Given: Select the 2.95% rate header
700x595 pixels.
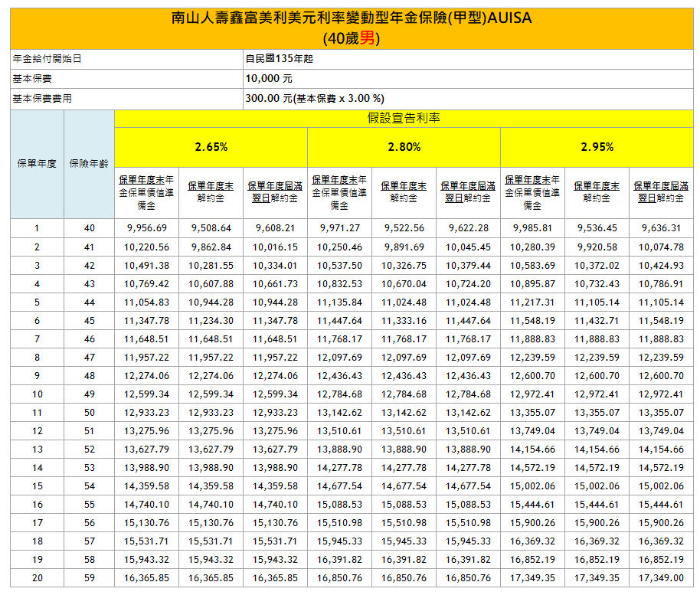Looking at the screenshot, I should (x=597, y=147).
